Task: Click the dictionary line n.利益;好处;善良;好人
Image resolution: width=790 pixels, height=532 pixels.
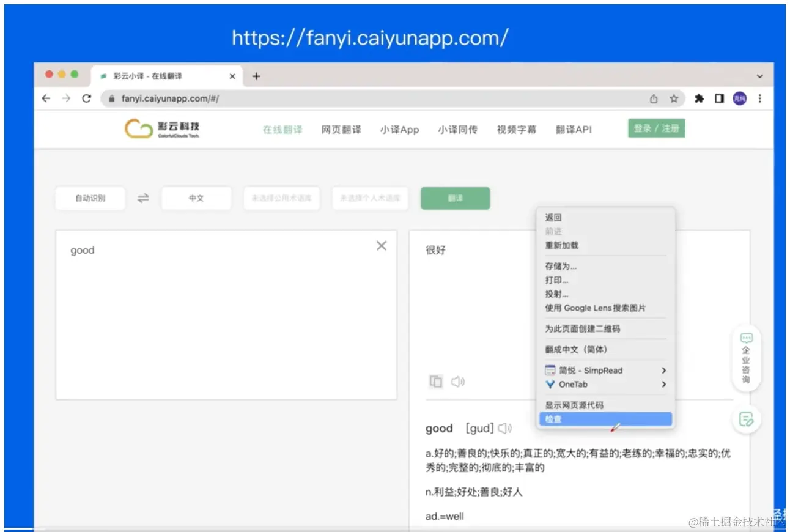Action: tap(474, 492)
